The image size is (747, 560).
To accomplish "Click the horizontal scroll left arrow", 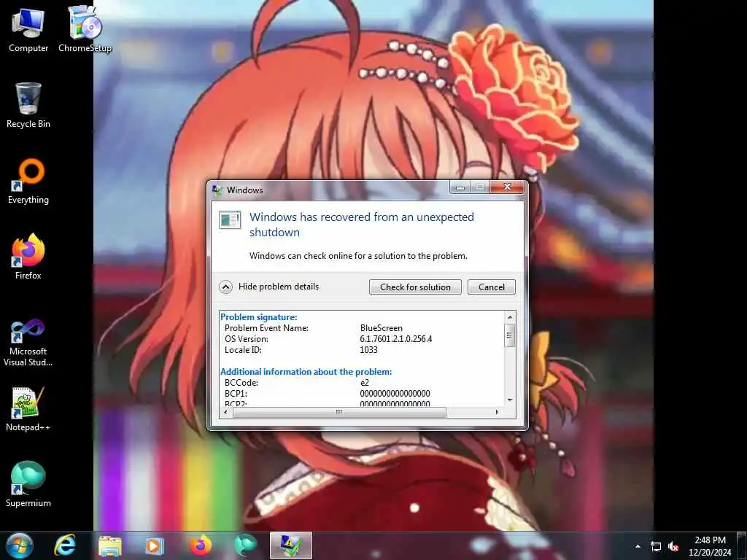I will [x=226, y=412].
